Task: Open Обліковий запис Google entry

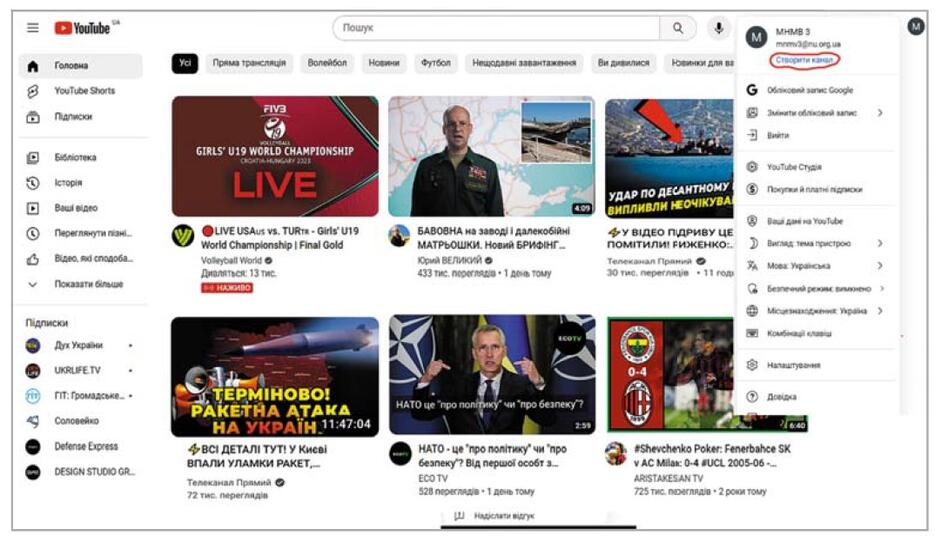Action: pyautogui.click(x=816, y=90)
